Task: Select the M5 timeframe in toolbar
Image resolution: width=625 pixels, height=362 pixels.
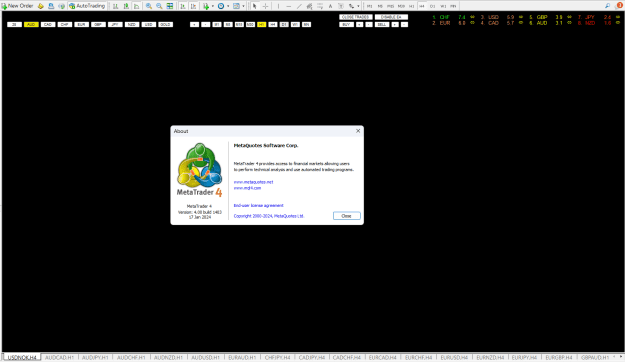Action: coord(380,6)
